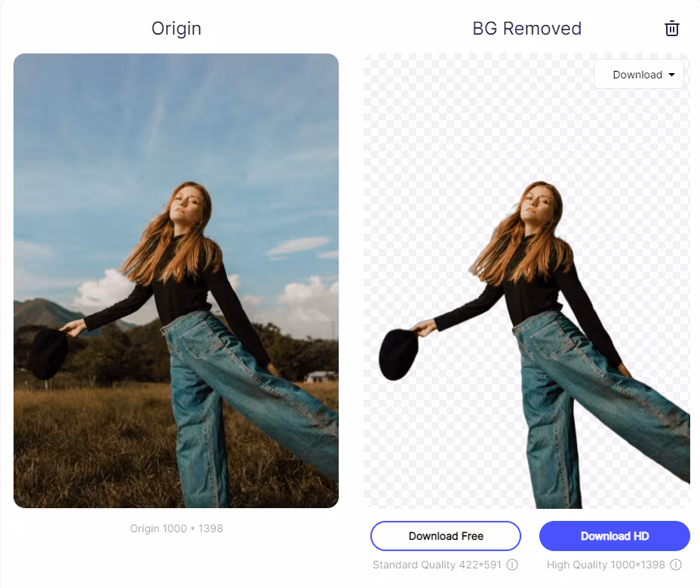The image size is (700, 588).
Task: Click the 'High Quality 1000*1398' label
Action: pos(606,565)
